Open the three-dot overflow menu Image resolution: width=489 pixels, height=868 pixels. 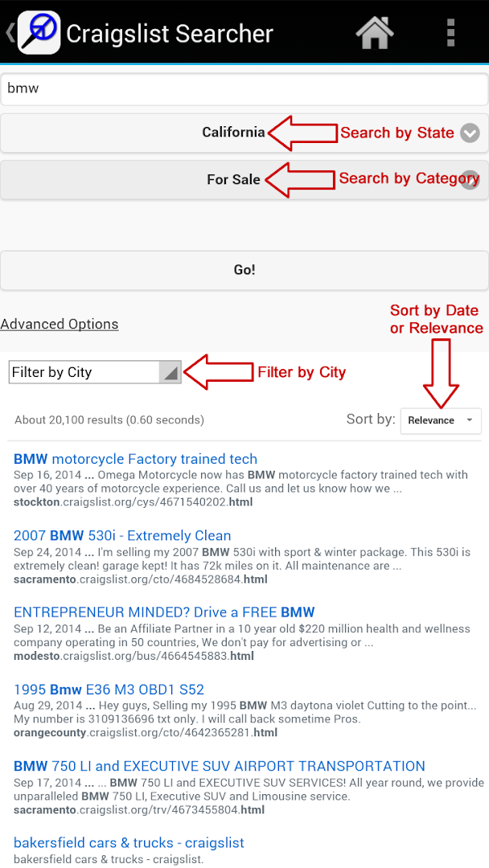click(x=450, y=33)
